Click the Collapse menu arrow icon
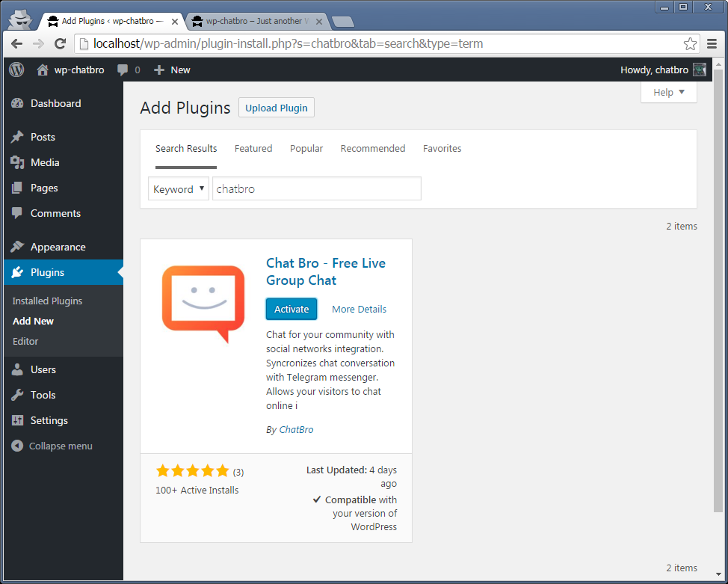This screenshot has width=728, height=584. coord(17,446)
